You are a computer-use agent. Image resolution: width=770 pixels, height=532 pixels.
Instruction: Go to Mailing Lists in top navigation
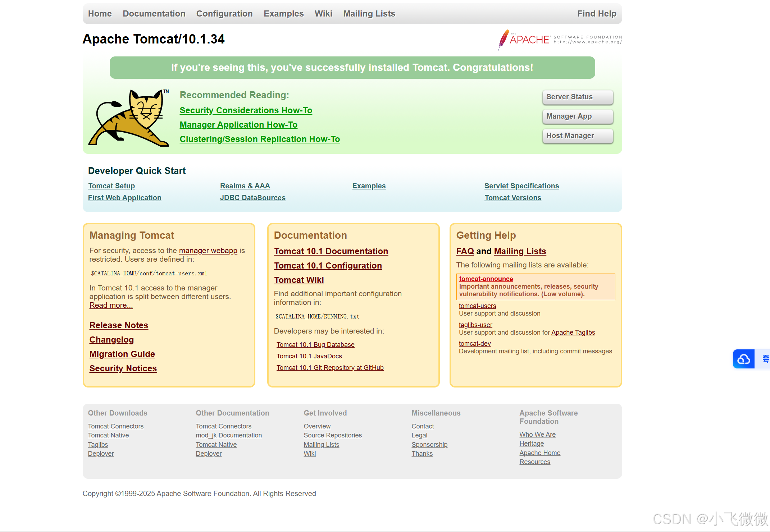pyautogui.click(x=369, y=14)
